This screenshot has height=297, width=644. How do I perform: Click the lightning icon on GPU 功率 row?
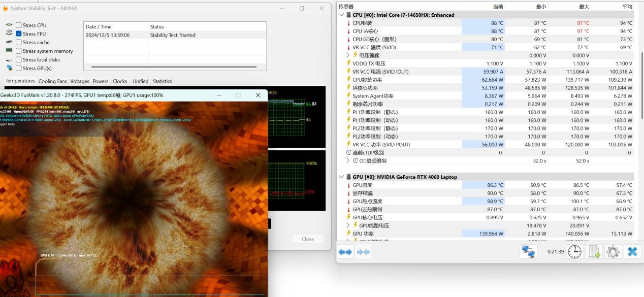[x=348, y=234]
